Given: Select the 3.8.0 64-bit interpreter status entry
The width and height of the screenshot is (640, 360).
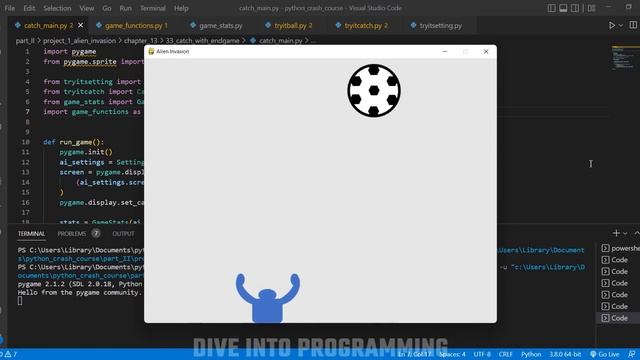Looking at the screenshot, I should (x=565, y=354).
